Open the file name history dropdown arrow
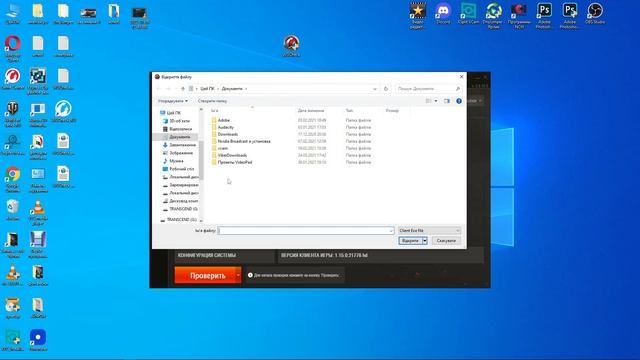 click(391, 231)
